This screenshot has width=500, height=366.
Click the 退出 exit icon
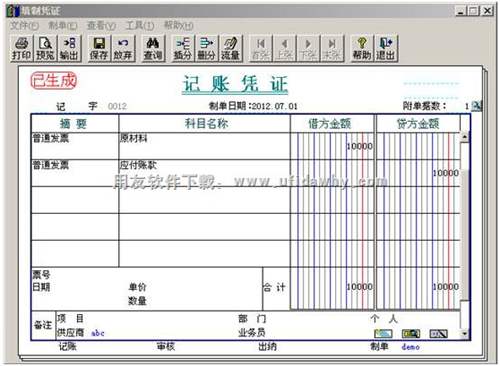(x=386, y=49)
